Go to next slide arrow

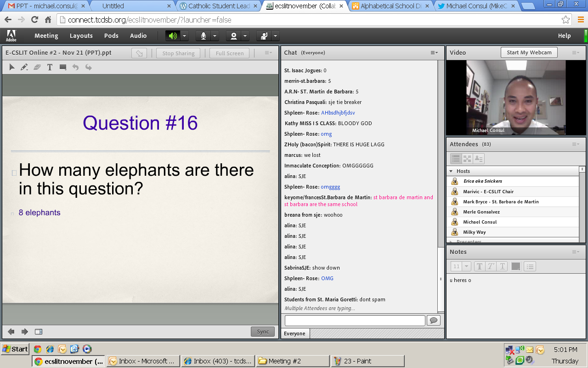click(25, 332)
